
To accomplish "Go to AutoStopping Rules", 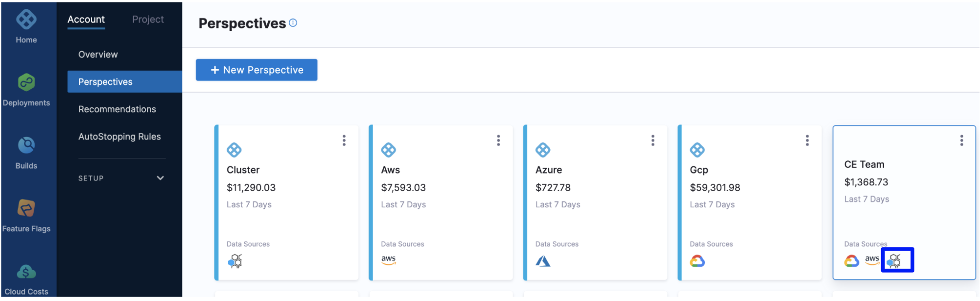I will (119, 137).
